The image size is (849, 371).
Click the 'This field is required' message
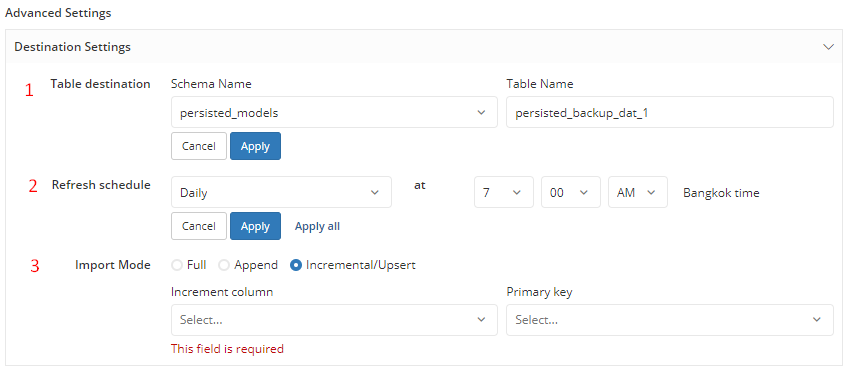[227, 349]
